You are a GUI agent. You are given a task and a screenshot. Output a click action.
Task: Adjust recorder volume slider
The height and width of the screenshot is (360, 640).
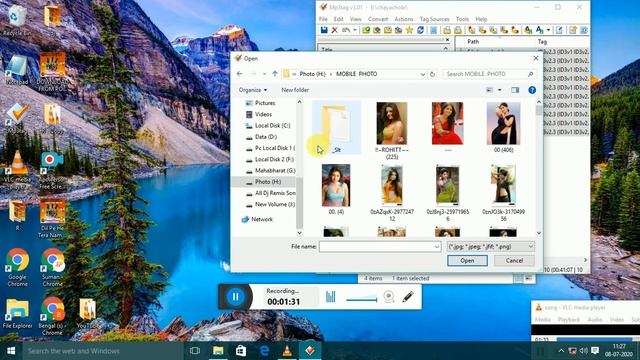362,300
